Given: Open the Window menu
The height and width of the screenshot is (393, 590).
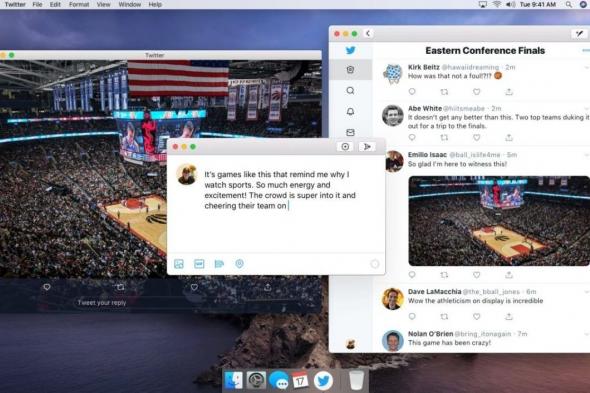Looking at the screenshot, I should click(x=129, y=5).
